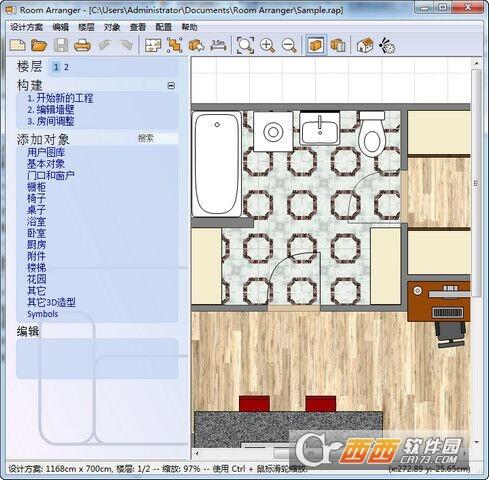Switch to floor 1 tab
This screenshot has width=489, height=480.
pos(56,67)
